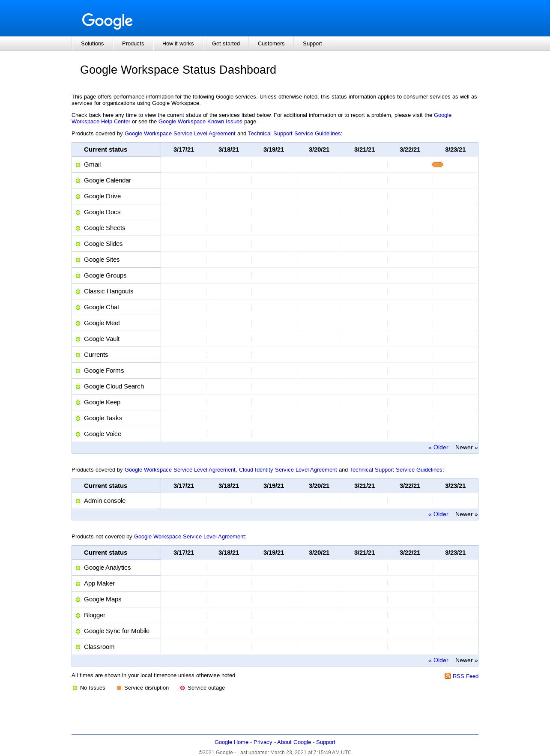
Task: Click the orange RSS feed icon
Action: [448, 676]
